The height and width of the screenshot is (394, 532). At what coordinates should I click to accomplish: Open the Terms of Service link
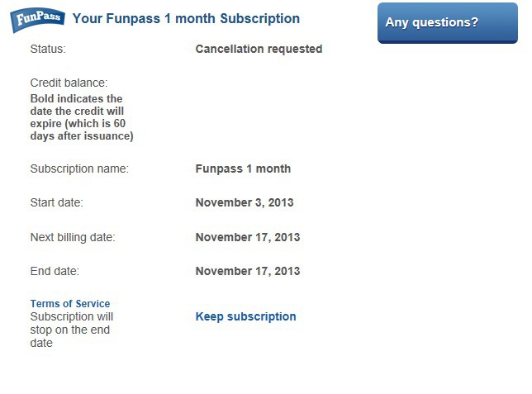pos(70,303)
